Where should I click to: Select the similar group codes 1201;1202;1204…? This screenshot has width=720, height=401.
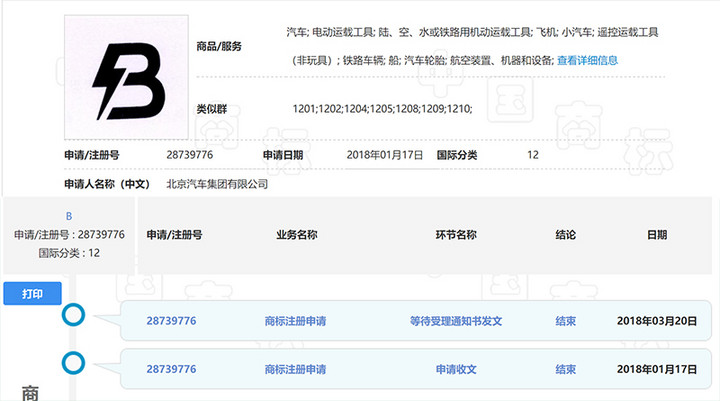coord(382,109)
